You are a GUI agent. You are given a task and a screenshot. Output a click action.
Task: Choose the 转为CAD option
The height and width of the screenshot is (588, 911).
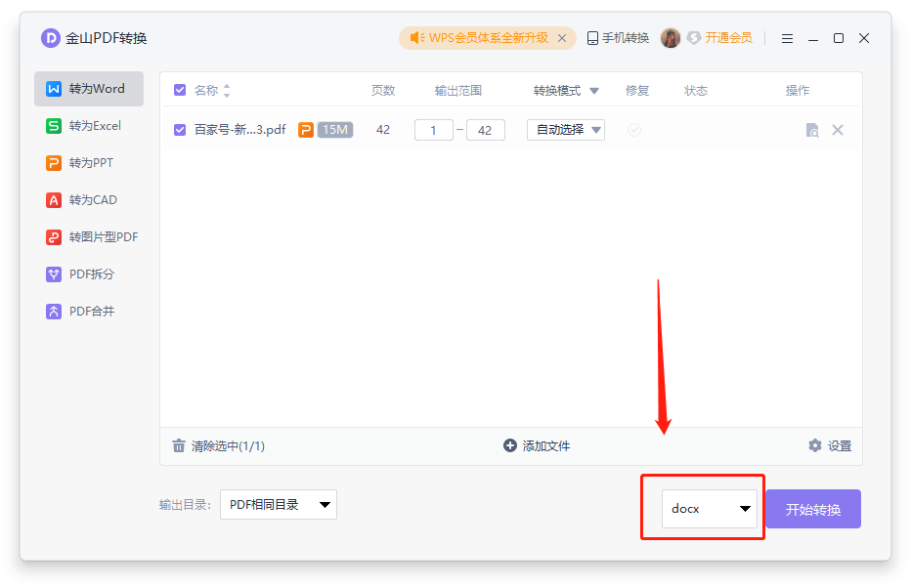89,200
